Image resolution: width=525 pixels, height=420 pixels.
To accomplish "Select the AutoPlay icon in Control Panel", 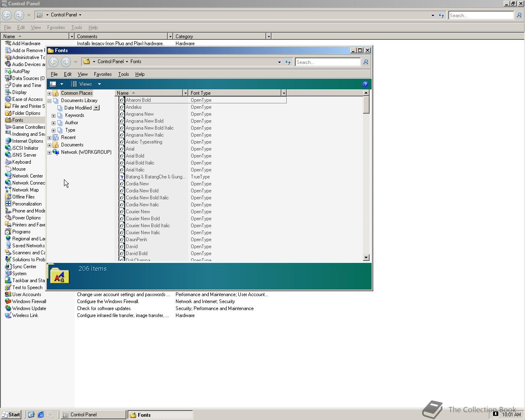I will click(x=8, y=71).
